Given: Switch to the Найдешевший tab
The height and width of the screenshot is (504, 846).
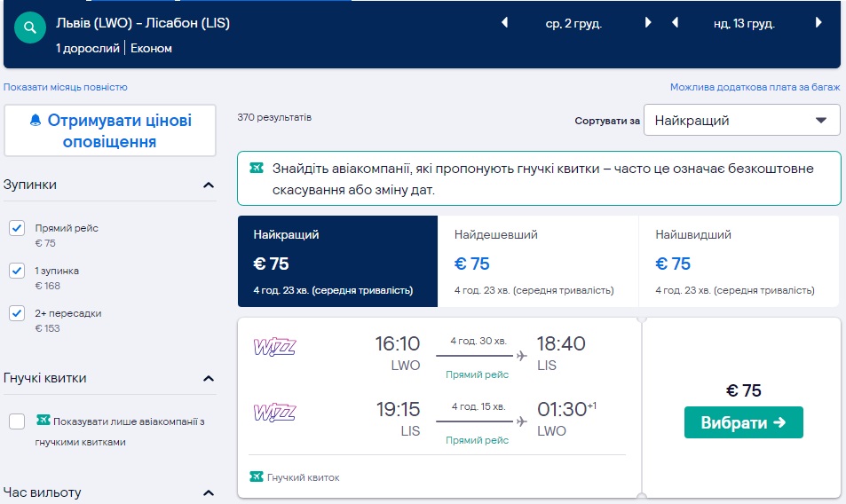Looking at the screenshot, I should point(537,261).
